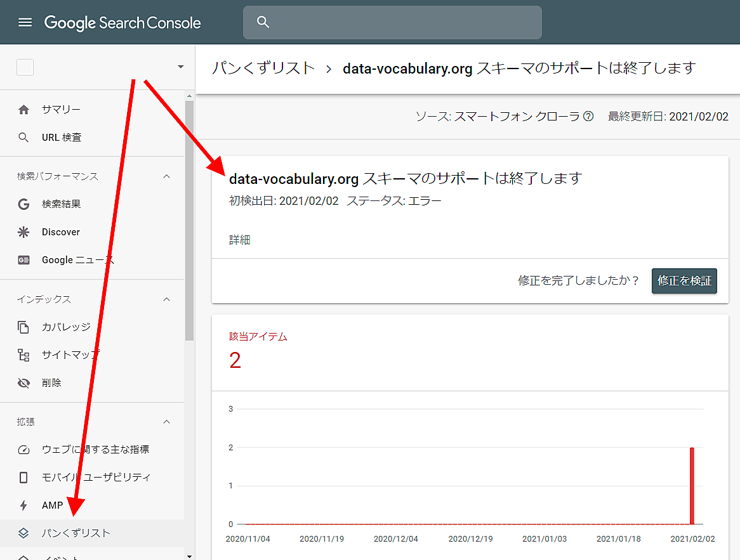Open the 詳細 link
This screenshot has height=560, width=740.
click(240, 240)
